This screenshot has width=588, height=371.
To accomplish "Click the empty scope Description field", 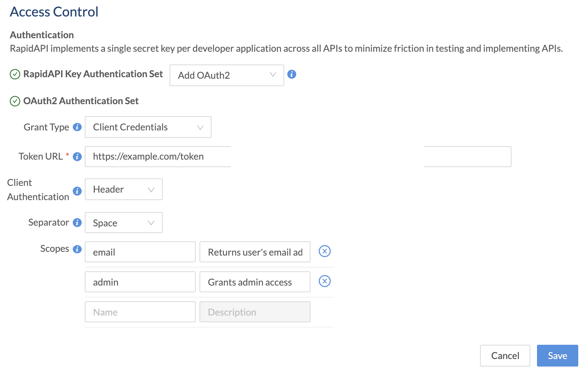I will (x=255, y=312).
